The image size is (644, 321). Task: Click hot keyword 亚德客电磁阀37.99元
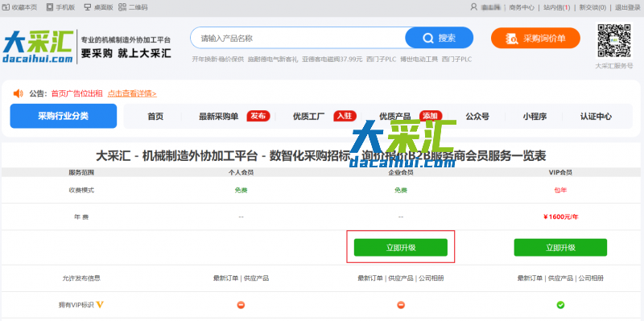[332, 60]
